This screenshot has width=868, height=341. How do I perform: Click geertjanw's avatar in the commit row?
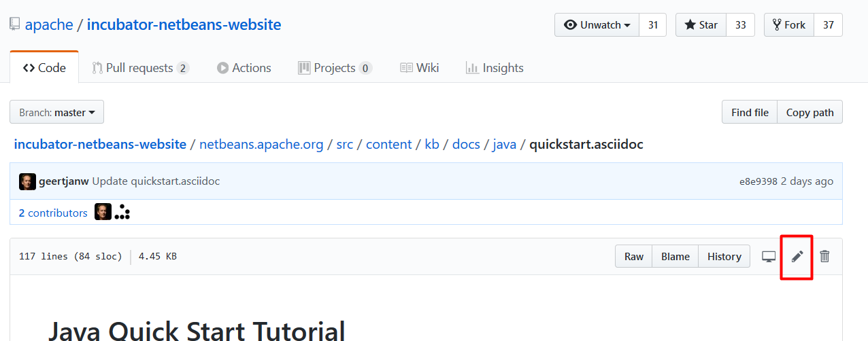(x=27, y=181)
